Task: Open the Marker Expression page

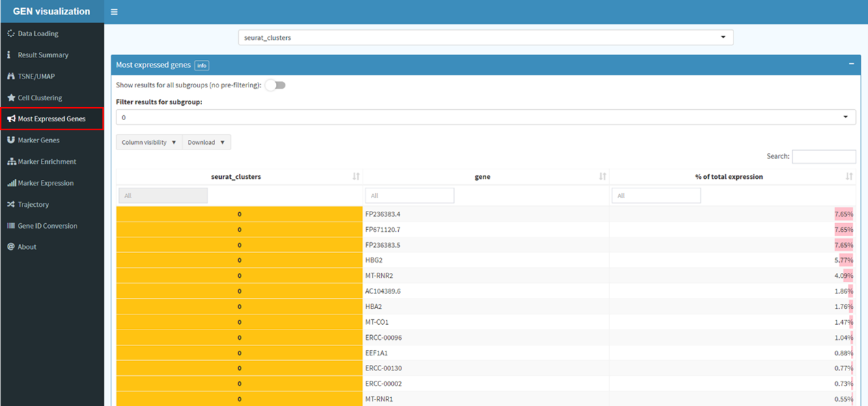Action: pyautogui.click(x=46, y=183)
